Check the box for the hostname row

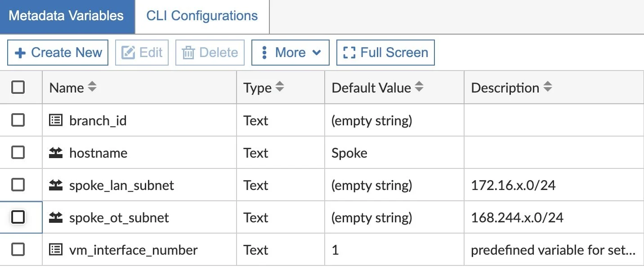pyautogui.click(x=18, y=153)
